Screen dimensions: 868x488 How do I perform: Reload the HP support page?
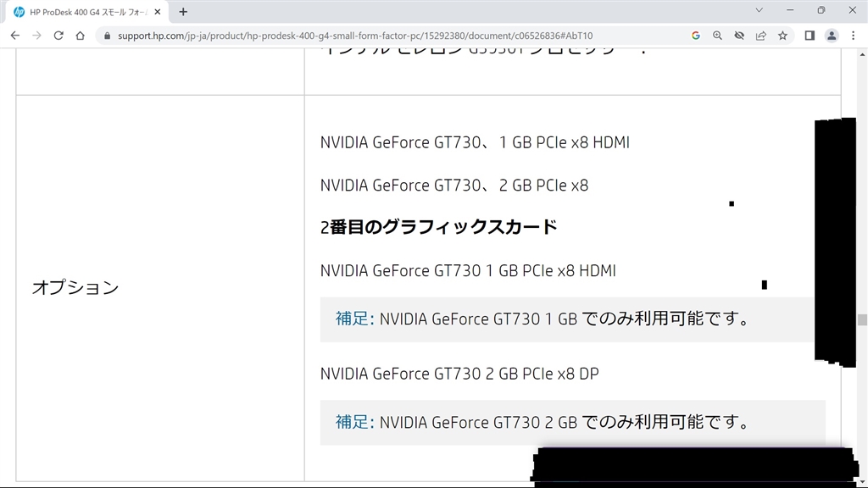[x=58, y=36]
